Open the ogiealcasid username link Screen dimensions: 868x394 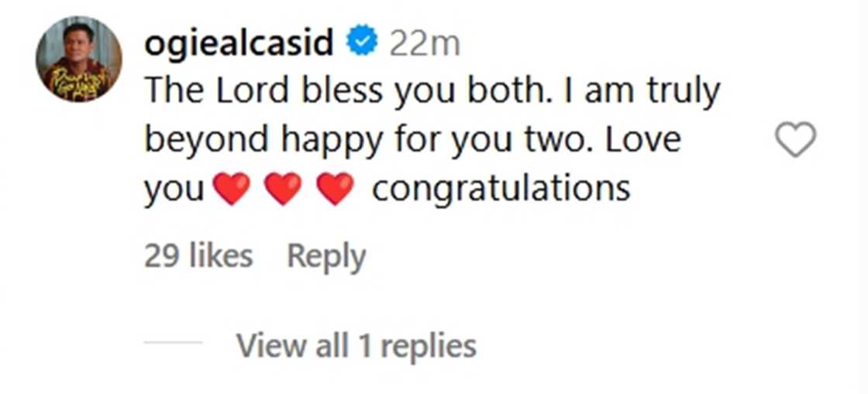pyautogui.click(x=239, y=43)
